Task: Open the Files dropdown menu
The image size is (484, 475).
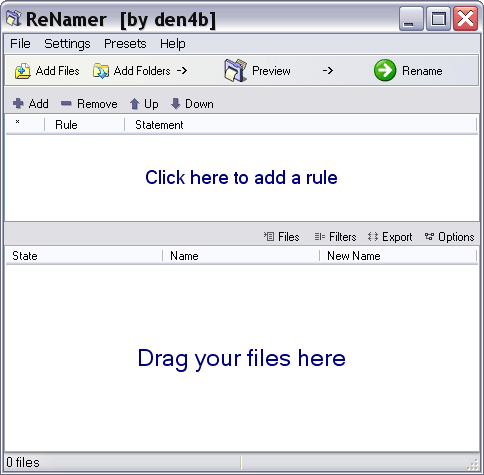Action: pos(282,237)
